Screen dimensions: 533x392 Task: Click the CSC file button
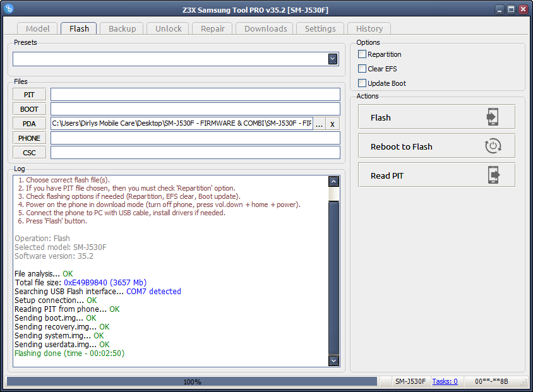coord(29,153)
